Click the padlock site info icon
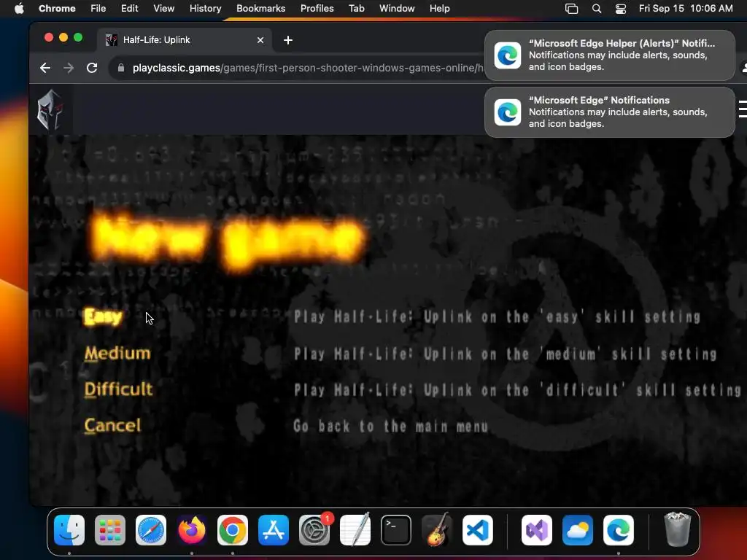This screenshot has height=560, width=747. coord(121,68)
